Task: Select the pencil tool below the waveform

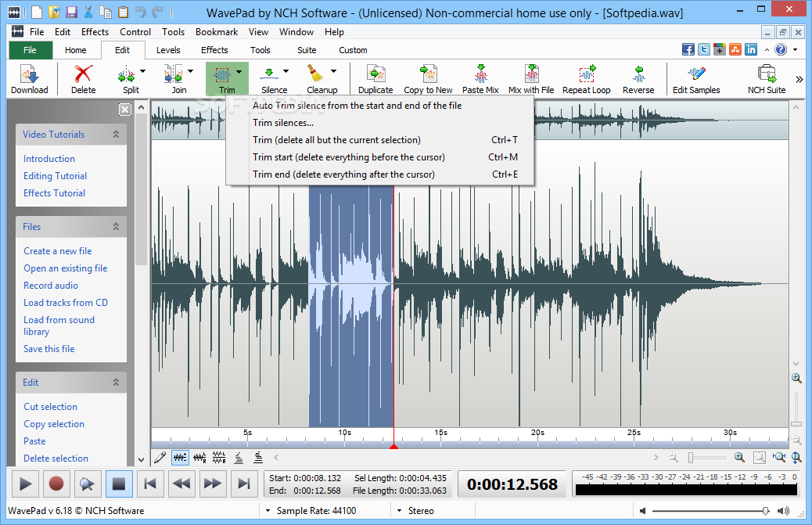Action: coord(160,458)
